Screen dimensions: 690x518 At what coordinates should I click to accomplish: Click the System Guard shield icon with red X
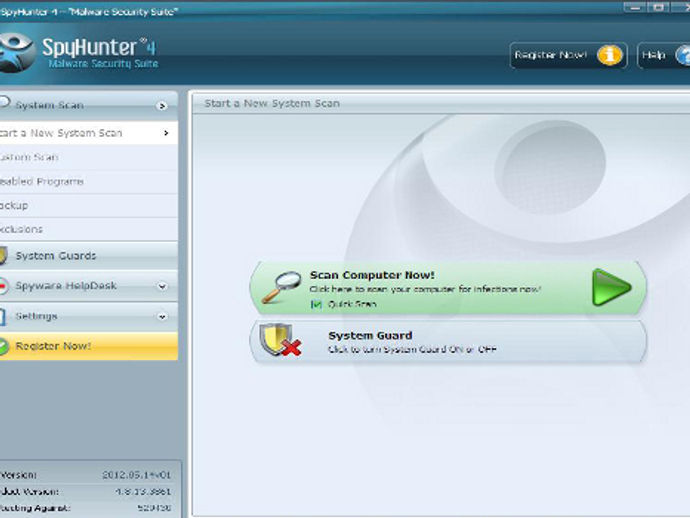click(280, 341)
